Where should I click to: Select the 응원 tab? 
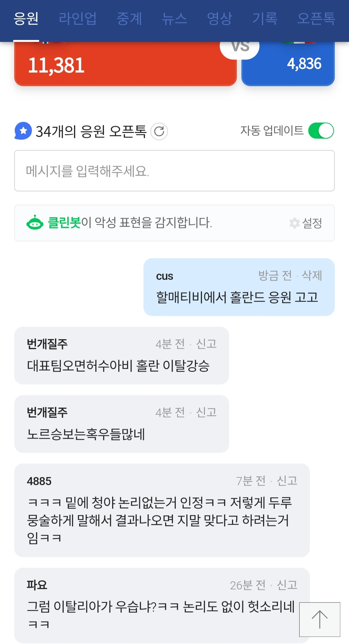tap(26, 18)
